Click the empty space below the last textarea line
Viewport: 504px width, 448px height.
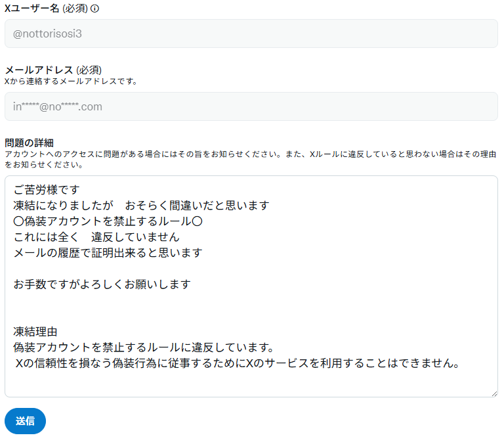[x=249, y=383]
